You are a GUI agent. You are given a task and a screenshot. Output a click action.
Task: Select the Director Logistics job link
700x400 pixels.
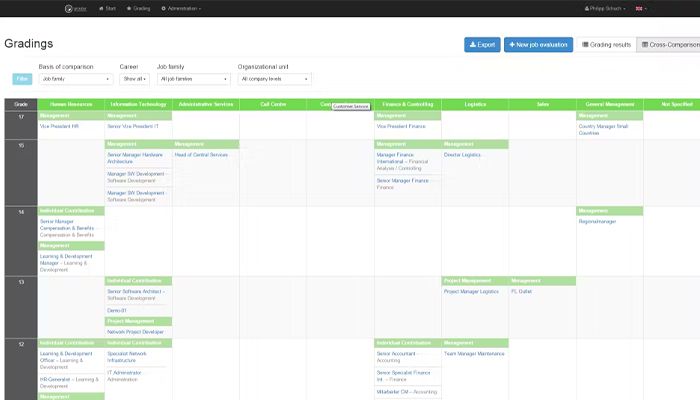(463, 155)
